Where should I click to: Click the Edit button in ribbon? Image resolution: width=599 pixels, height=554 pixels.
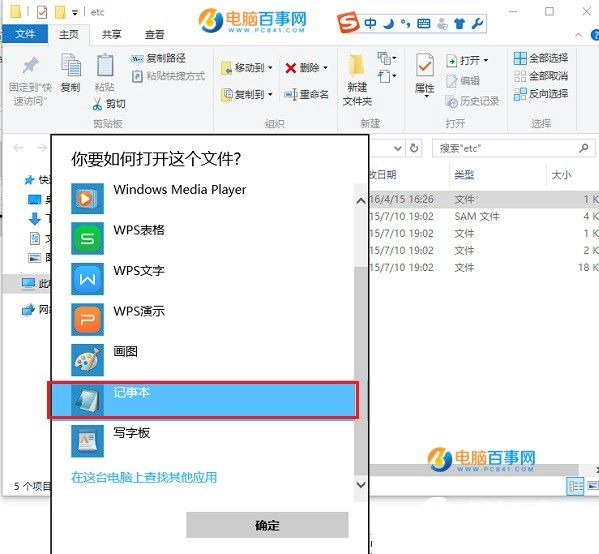463,81
